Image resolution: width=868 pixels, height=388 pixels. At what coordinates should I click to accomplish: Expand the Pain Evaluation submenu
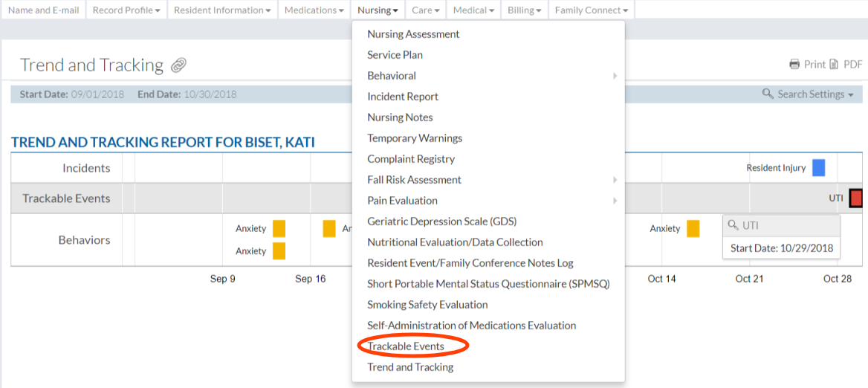pyautogui.click(x=615, y=201)
